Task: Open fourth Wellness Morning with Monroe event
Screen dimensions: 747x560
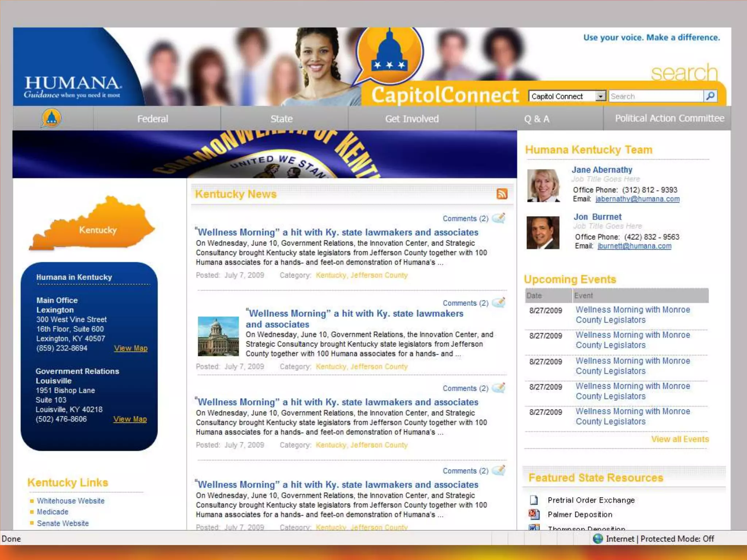Action: click(x=632, y=391)
